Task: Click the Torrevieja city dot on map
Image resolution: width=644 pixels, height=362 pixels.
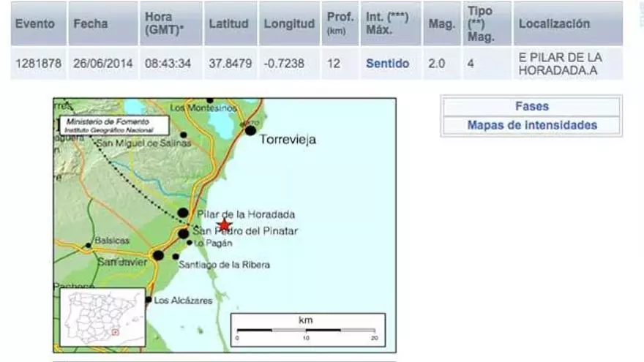Action: (250, 130)
